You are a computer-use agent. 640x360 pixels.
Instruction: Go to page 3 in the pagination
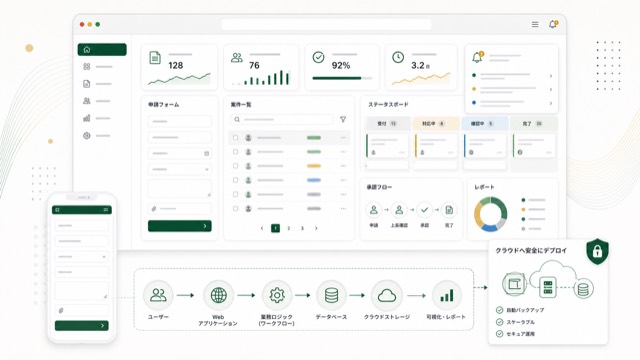tap(302, 228)
